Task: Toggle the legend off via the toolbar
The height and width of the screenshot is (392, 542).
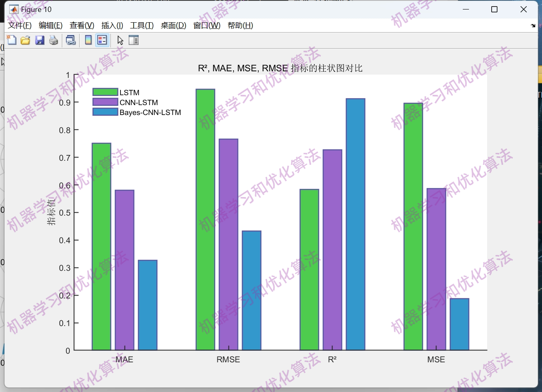Action: pos(102,40)
